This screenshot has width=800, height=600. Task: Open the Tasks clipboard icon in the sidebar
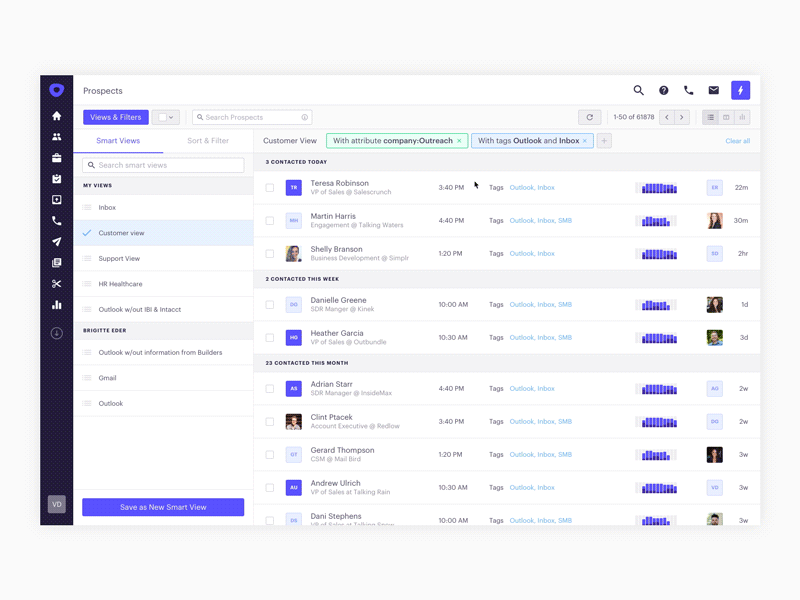click(57, 179)
